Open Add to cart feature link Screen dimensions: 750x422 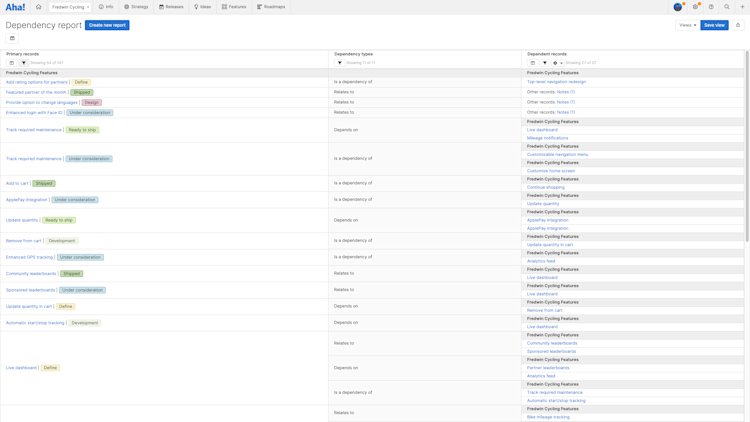(17, 183)
